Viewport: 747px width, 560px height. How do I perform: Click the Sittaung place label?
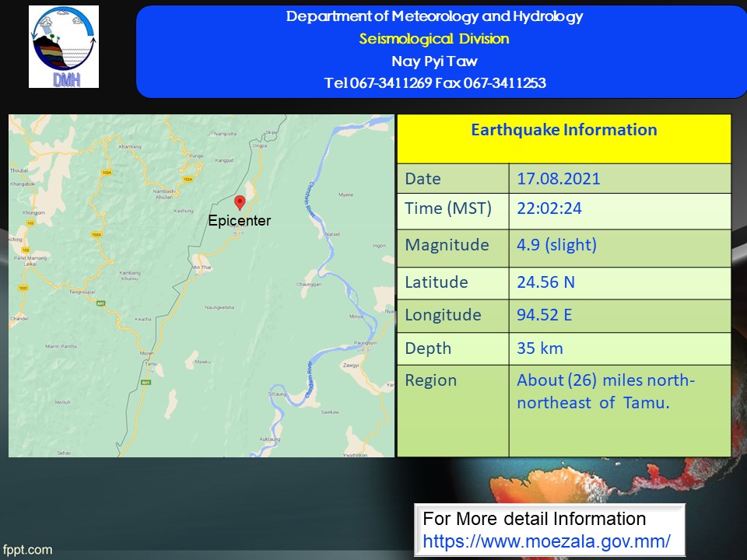pos(278,394)
